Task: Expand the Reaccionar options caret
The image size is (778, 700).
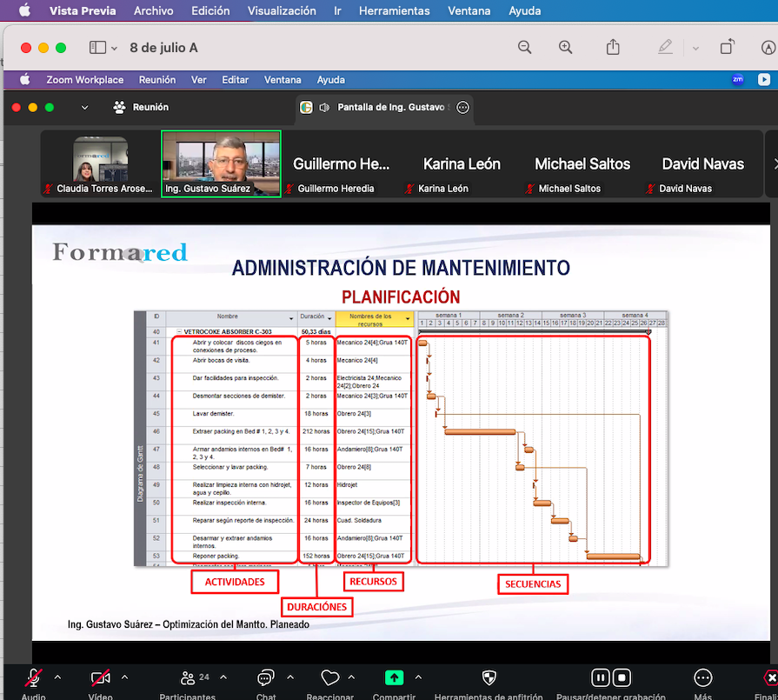Action: tap(351, 677)
